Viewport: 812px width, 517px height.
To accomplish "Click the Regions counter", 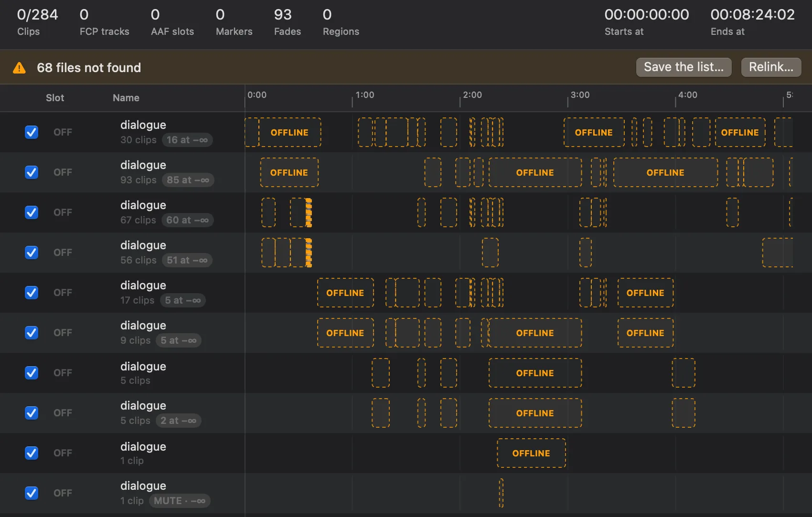I will point(341,22).
